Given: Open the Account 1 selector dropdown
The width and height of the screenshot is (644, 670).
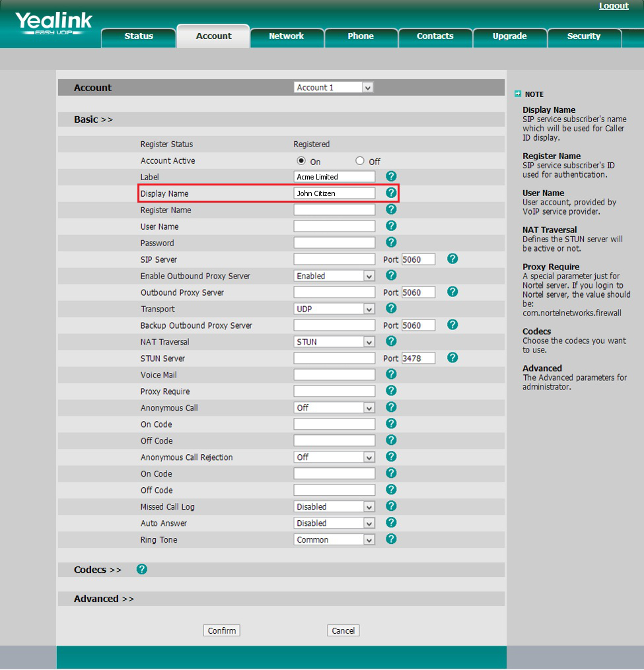Looking at the screenshot, I should [334, 87].
